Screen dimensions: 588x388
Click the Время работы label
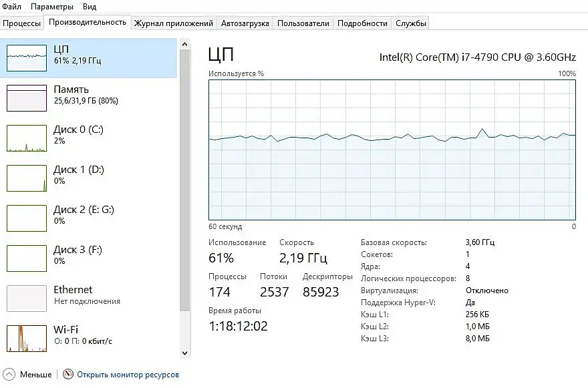coord(235,311)
